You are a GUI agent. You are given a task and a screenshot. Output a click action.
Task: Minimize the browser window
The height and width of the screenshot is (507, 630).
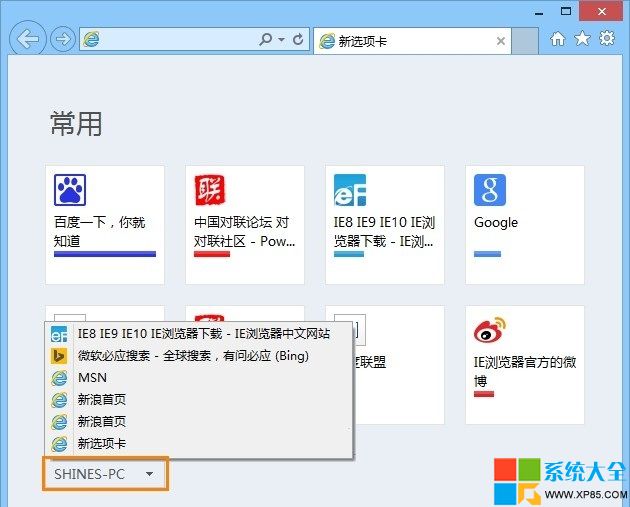click(x=539, y=13)
